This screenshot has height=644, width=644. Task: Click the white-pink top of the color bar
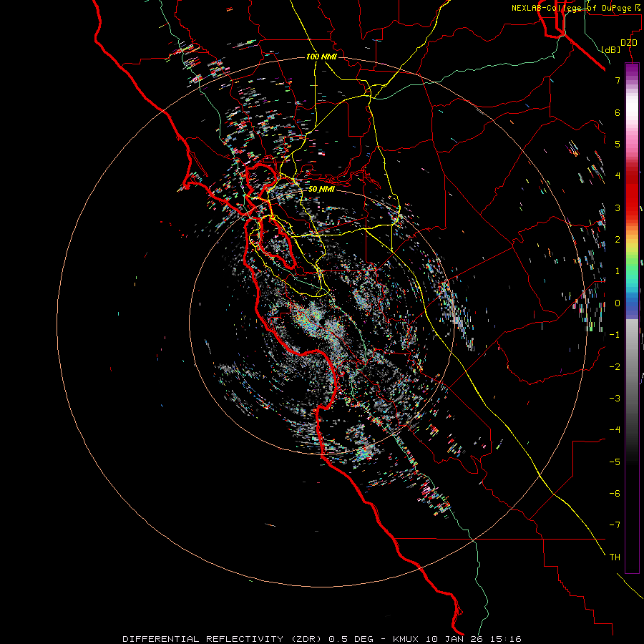(632, 107)
